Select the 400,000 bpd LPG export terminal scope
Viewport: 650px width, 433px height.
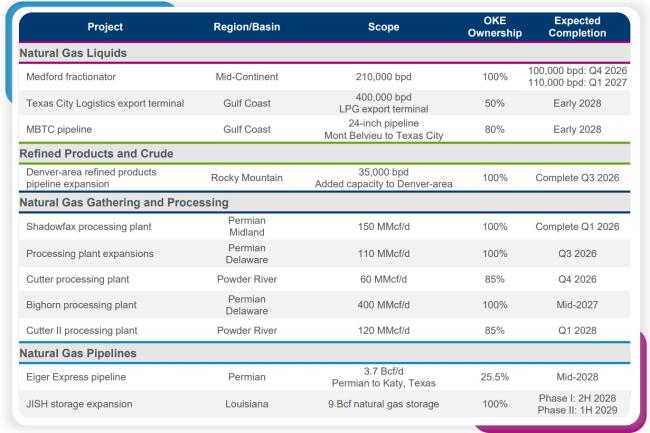coord(383,103)
